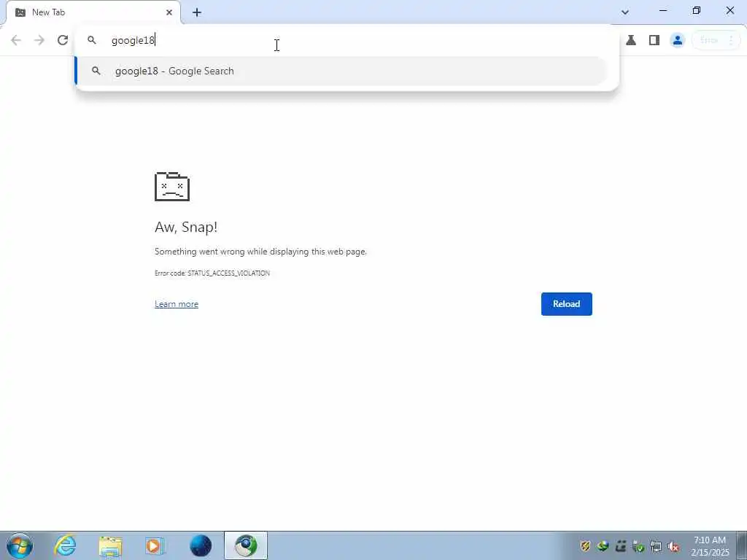Click the green globe tray icon
The image size is (747, 560).
(x=603, y=546)
